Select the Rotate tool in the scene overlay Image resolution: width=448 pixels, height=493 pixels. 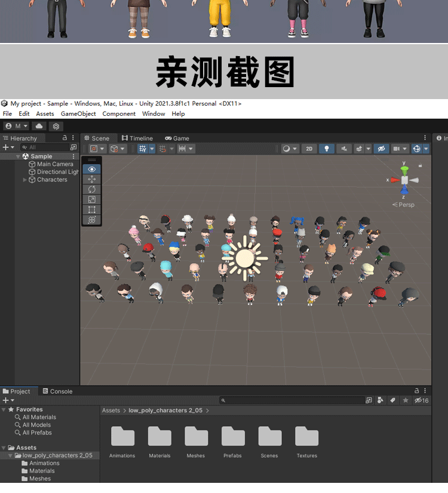(x=91, y=189)
